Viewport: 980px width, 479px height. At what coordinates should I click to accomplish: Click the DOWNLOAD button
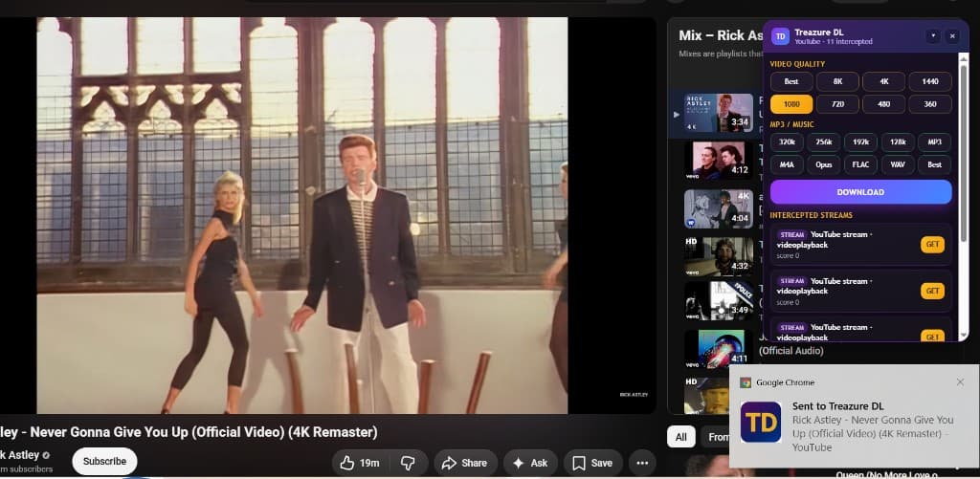(860, 192)
